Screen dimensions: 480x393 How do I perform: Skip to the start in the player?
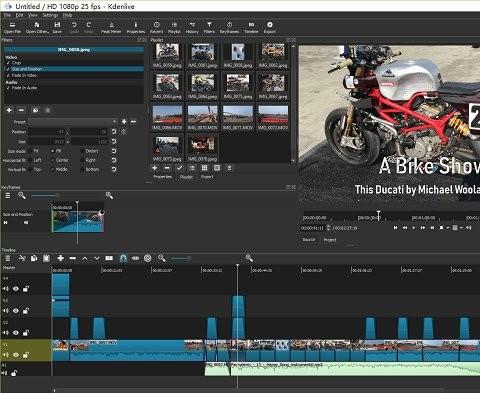[x=395, y=228]
